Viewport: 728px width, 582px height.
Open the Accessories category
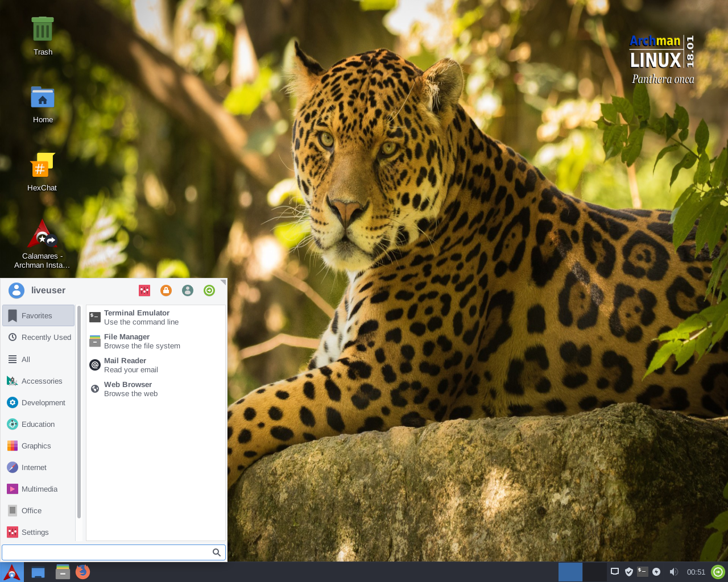(x=39, y=381)
